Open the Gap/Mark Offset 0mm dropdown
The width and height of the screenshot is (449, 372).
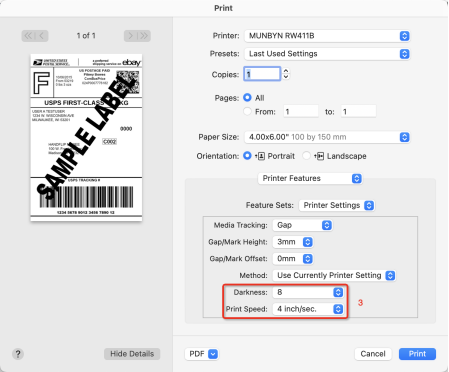pos(293,259)
